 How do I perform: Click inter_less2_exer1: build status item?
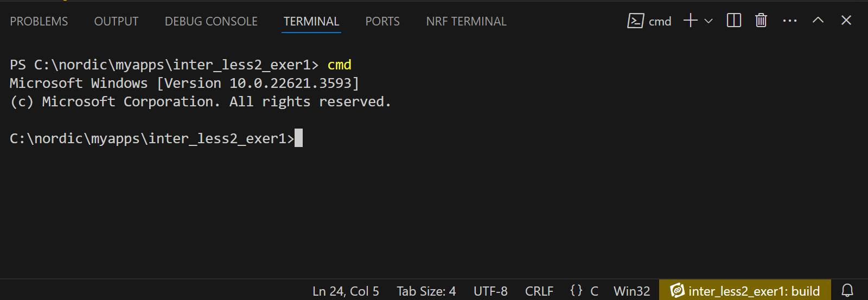pos(745,291)
